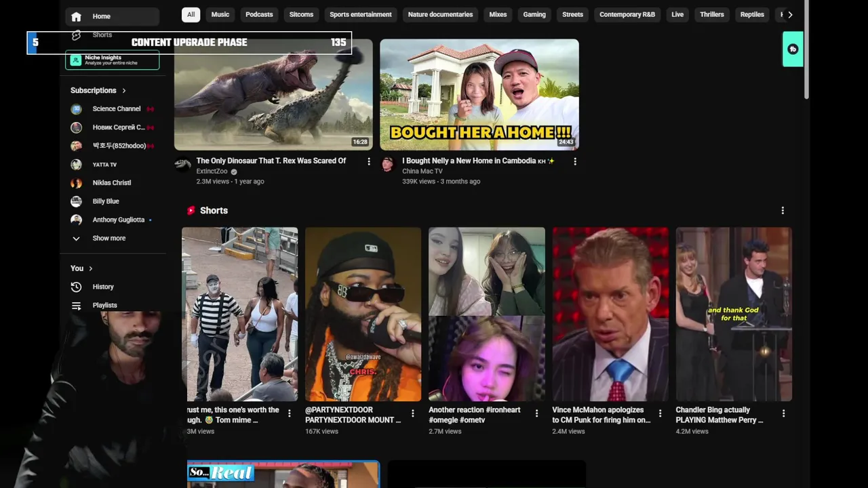Select the Streets filter chip
868x488 pixels.
572,14
